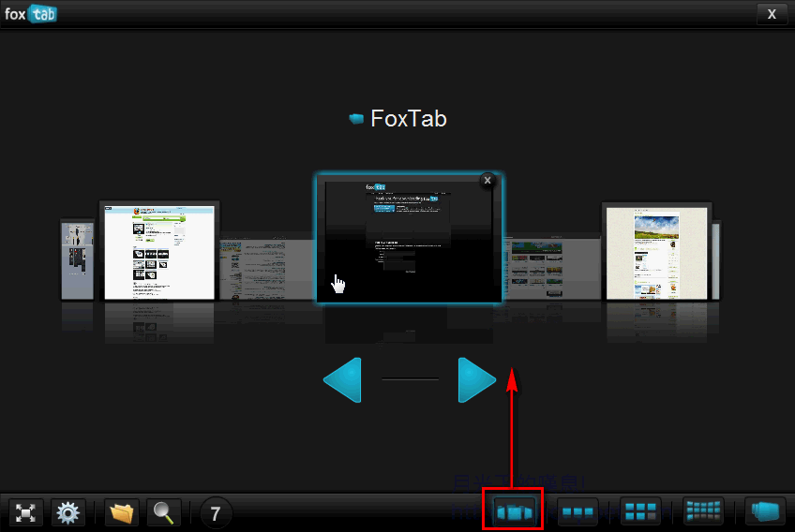This screenshot has width=795, height=532.
Task: Open the folder icon in bottom toolbar
Action: 121,513
